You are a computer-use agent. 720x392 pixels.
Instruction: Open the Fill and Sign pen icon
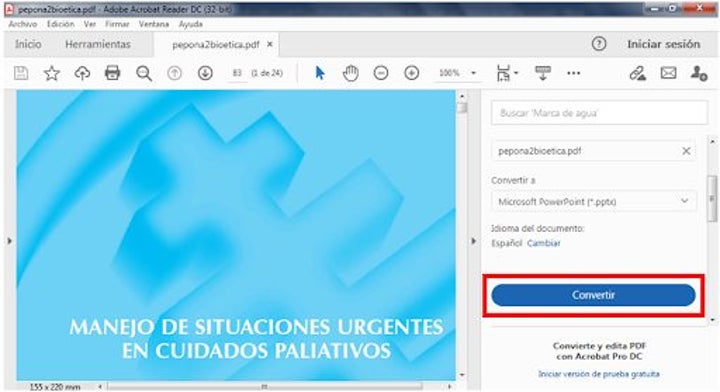tap(638, 73)
